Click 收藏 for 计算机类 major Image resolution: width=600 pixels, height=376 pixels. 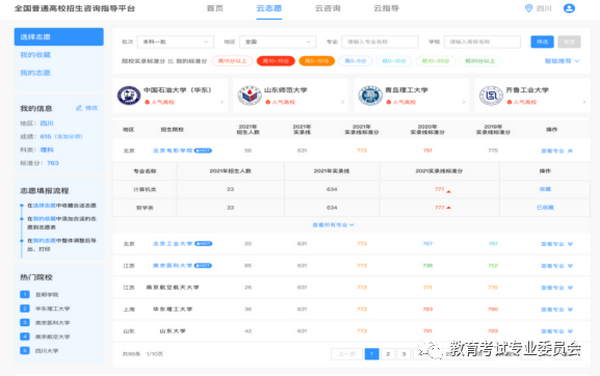tap(545, 189)
